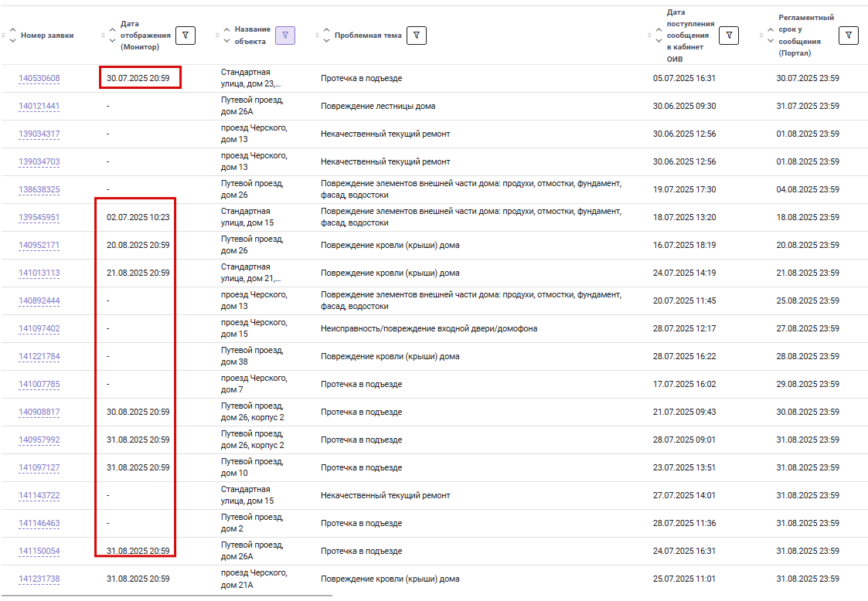
Task: Sort ascending Дата отображения (Монитор) arrow
Action: coord(112,30)
